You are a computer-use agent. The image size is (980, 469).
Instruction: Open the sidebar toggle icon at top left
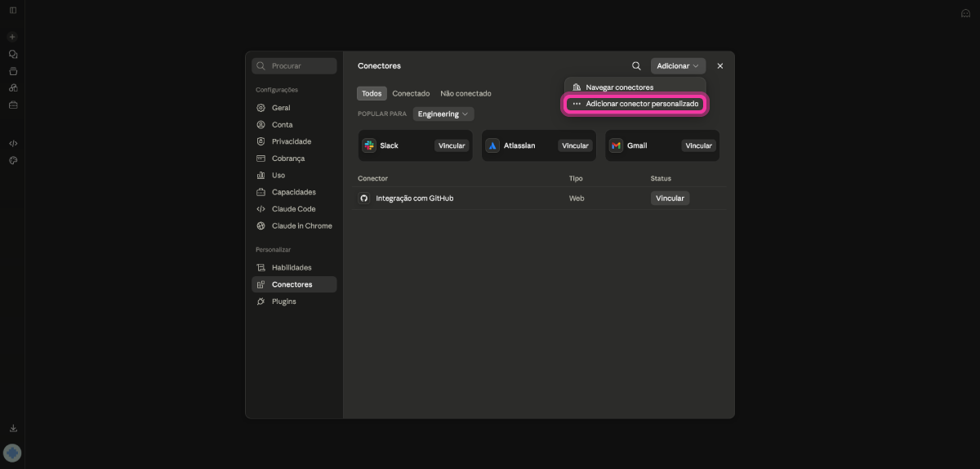[13, 10]
